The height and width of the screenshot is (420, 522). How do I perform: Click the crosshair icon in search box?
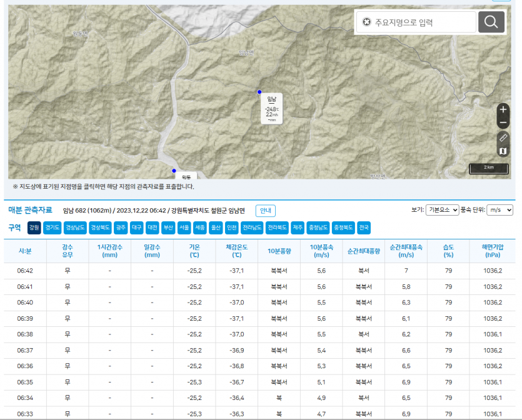(x=367, y=22)
